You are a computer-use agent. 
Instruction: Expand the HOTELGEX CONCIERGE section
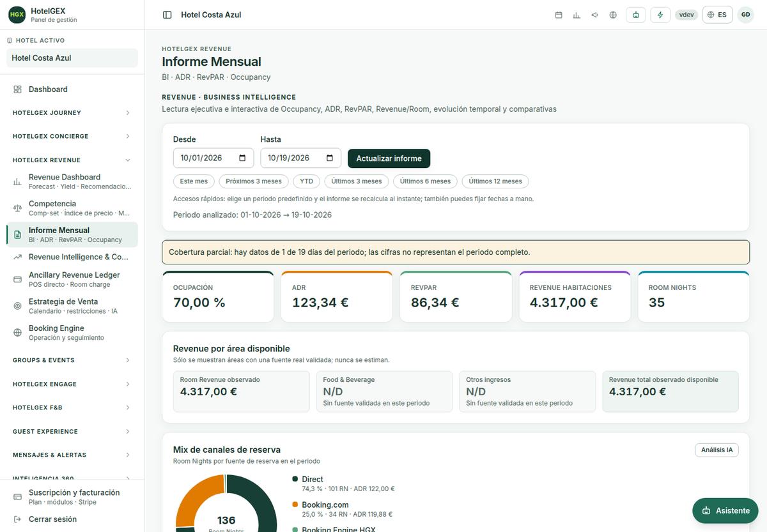coord(72,136)
